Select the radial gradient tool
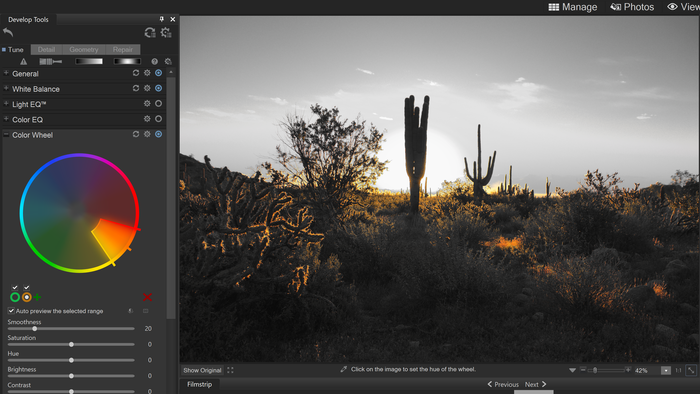The width and height of the screenshot is (700, 394). click(127, 62)
